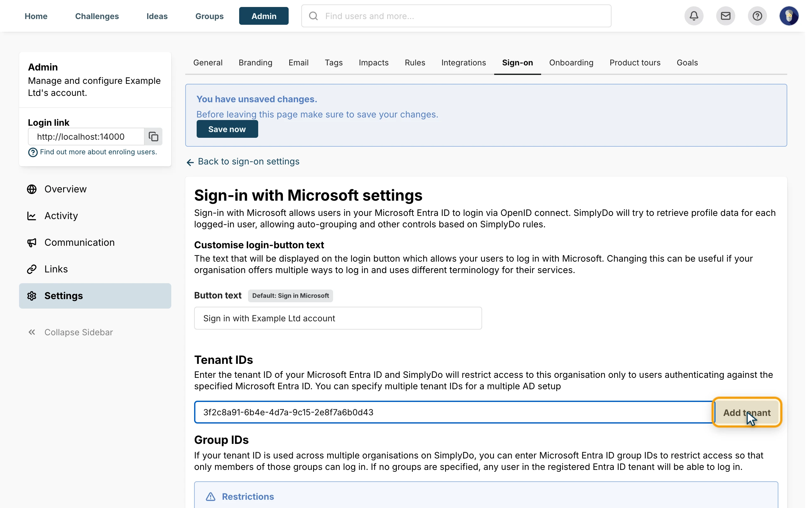Click the Communication megaphone icon
Screen dimensions: 812x508
coord(32,243)
